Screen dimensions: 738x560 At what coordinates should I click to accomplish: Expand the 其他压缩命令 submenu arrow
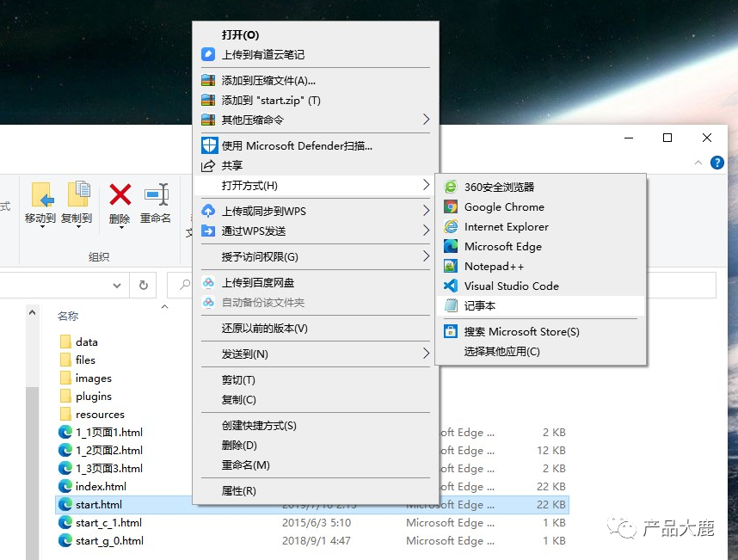pyautogui.click(x=426, y=120)
